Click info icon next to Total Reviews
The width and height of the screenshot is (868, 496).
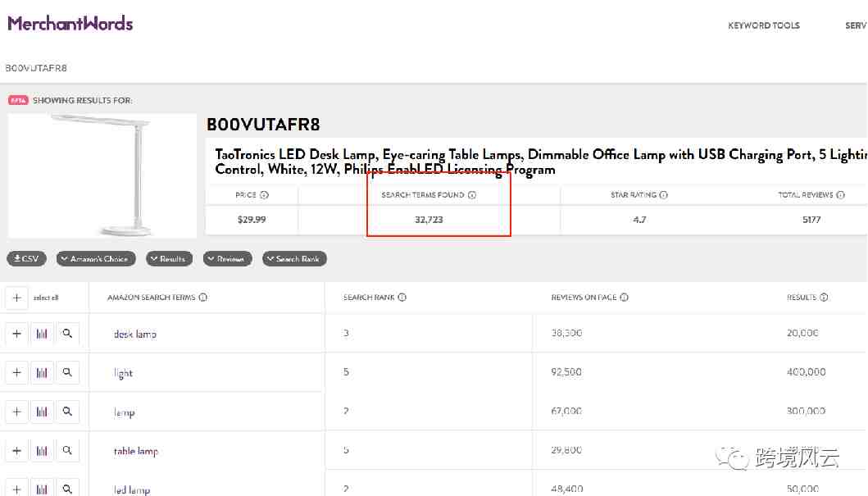point(841,195)
